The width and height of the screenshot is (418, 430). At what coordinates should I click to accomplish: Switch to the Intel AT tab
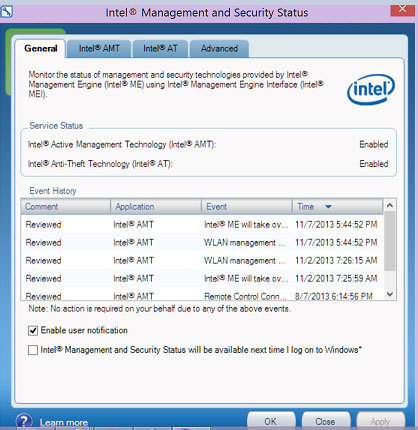160,49
